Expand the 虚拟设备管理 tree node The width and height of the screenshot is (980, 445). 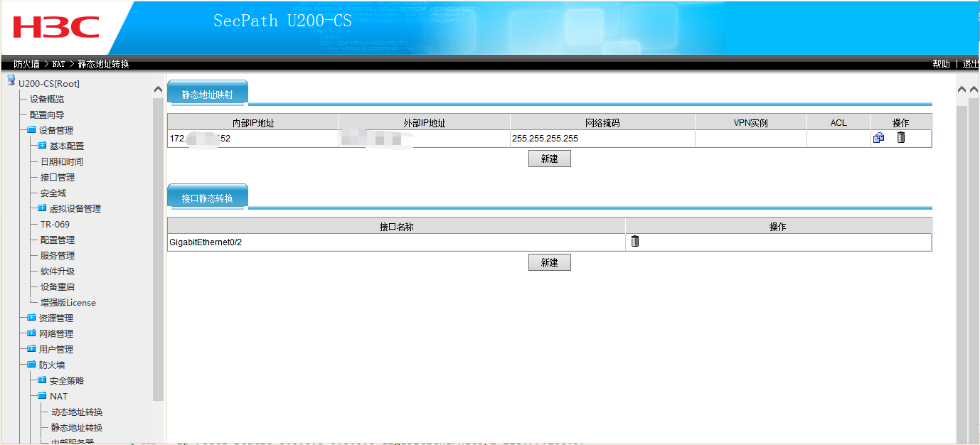tap(42, 208)
